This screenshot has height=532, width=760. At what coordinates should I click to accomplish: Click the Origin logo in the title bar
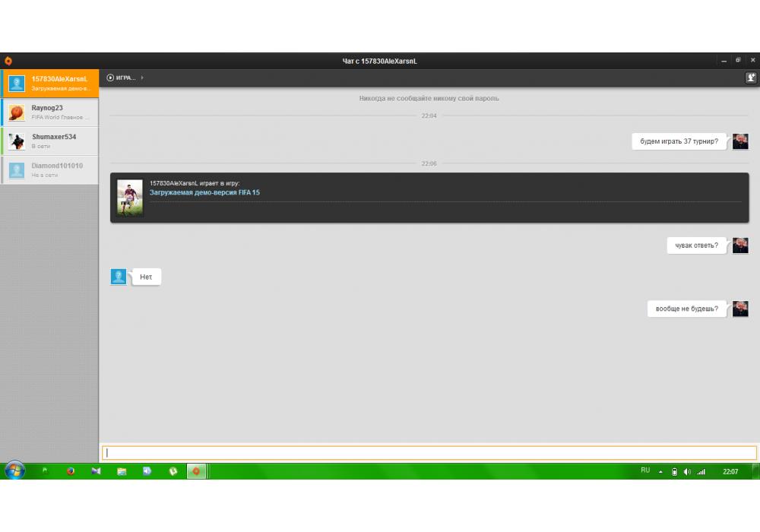click(x=8, y=61)
